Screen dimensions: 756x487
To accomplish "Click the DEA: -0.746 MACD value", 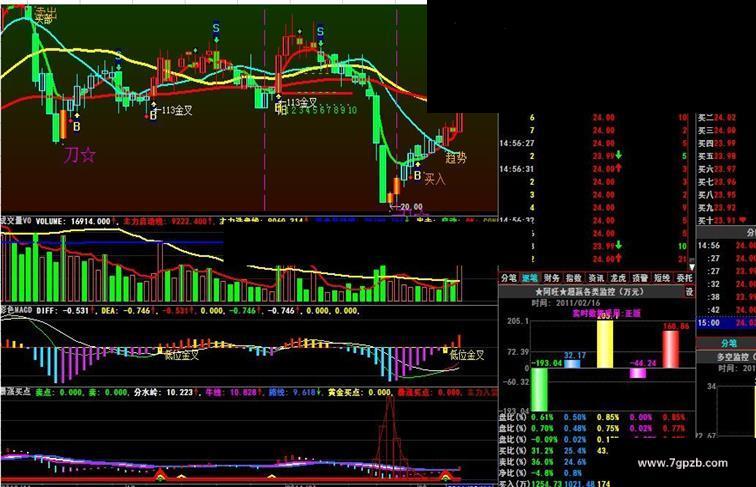I will (x=126, y=311).
